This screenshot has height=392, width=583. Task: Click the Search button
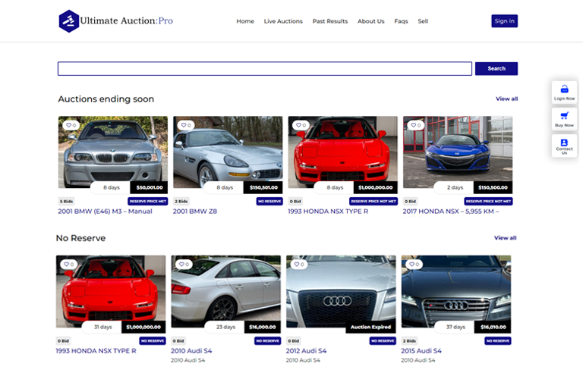pos(496,68)
